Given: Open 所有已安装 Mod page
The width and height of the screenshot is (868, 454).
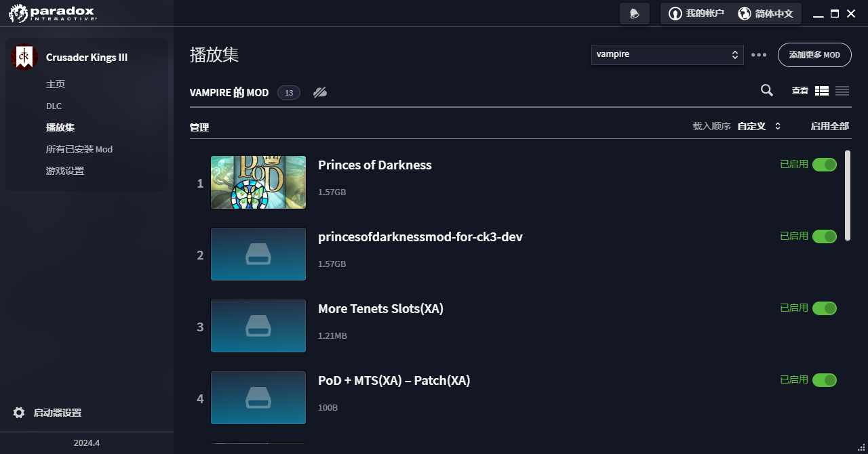Looking at the screenshot, I should (x=79, y=149).
